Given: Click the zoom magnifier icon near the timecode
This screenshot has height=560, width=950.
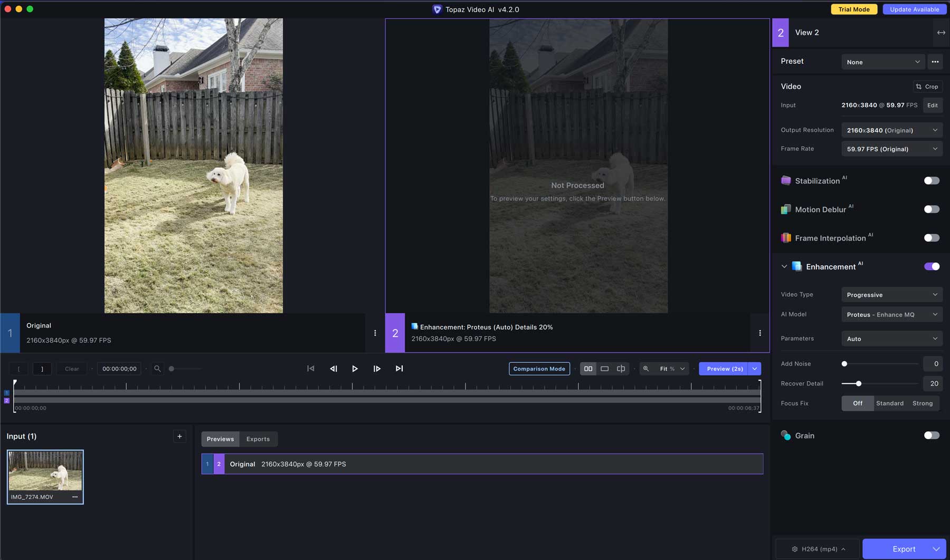Looking at the screenshot, I should tap(157, 369).
